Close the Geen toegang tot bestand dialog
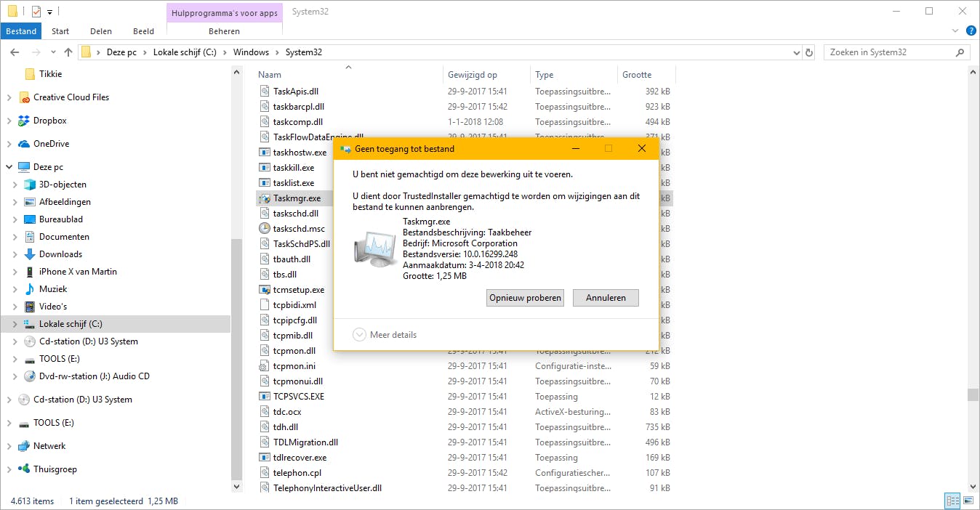The width and height of the screenshot is (980, 510). point(641,149)
